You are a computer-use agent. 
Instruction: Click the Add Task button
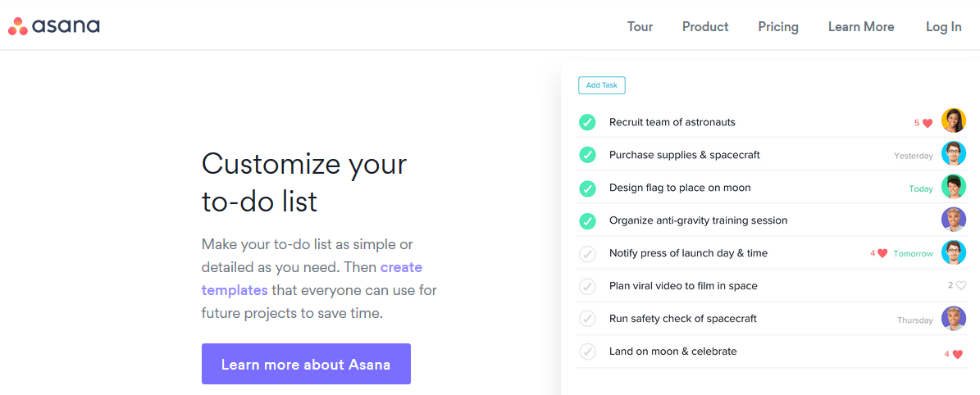click(602, 85)
